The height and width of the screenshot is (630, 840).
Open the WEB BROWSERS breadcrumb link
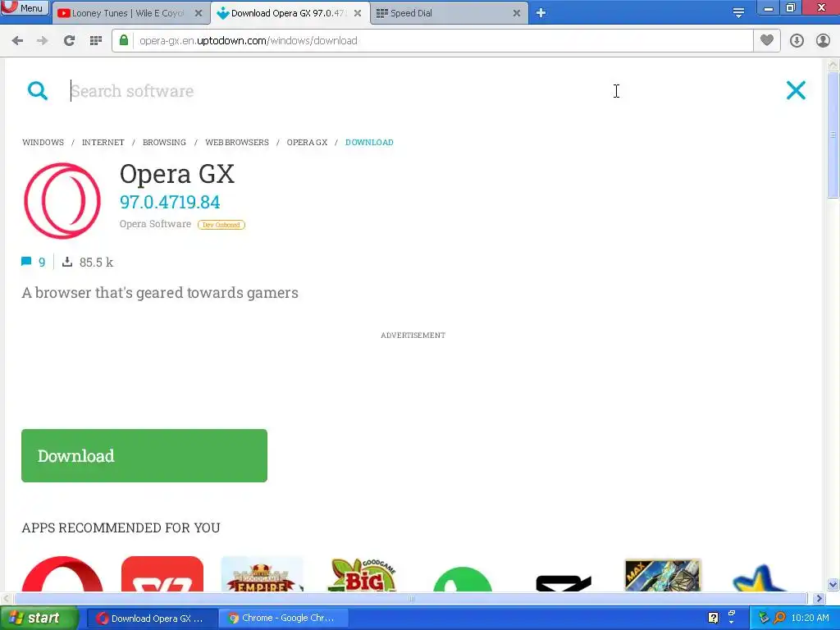click(237, 143)
